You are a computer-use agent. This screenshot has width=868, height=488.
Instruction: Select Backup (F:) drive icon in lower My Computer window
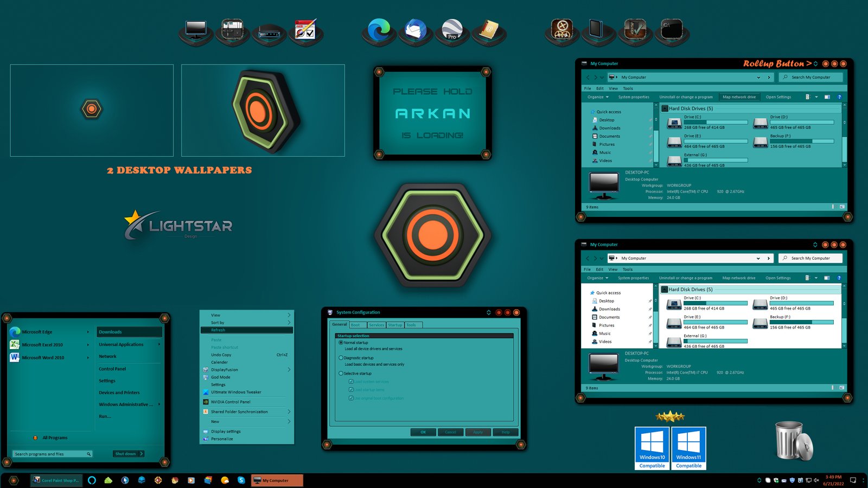(761, 323)
